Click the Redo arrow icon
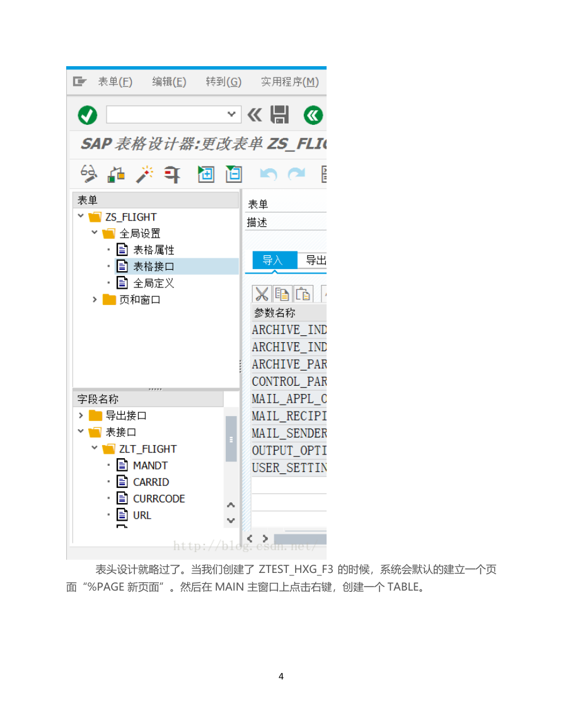The image size is (563, 728). (296, 174)
